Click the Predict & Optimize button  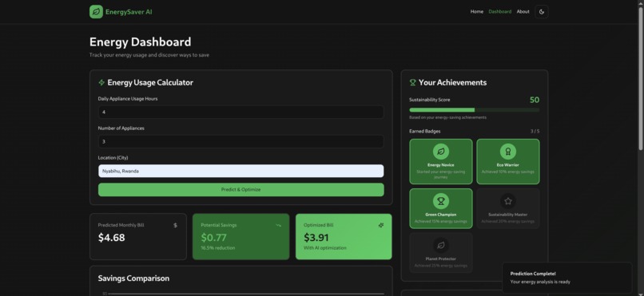(241, 189)
